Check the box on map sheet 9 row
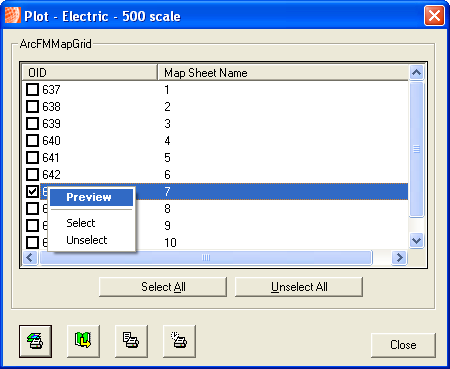 pos(32,225)
